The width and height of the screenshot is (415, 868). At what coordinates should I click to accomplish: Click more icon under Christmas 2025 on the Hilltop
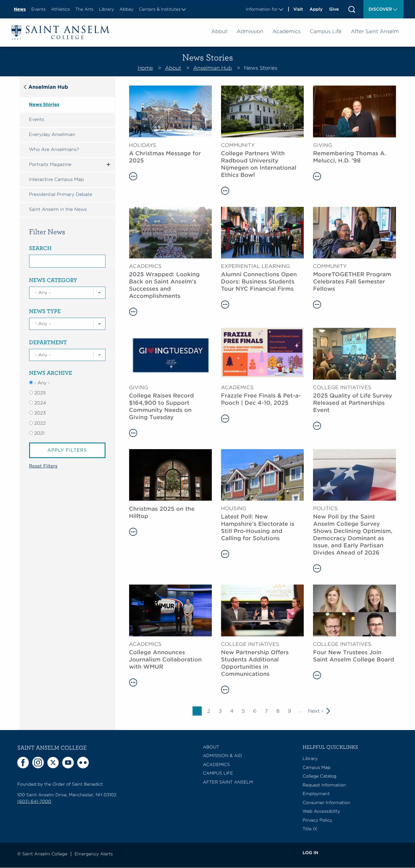point(133,532)
